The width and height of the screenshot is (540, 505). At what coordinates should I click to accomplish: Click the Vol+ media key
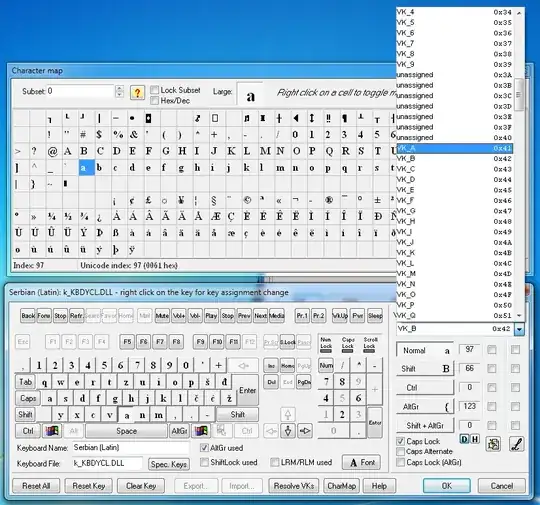click(x=179, y=316)
